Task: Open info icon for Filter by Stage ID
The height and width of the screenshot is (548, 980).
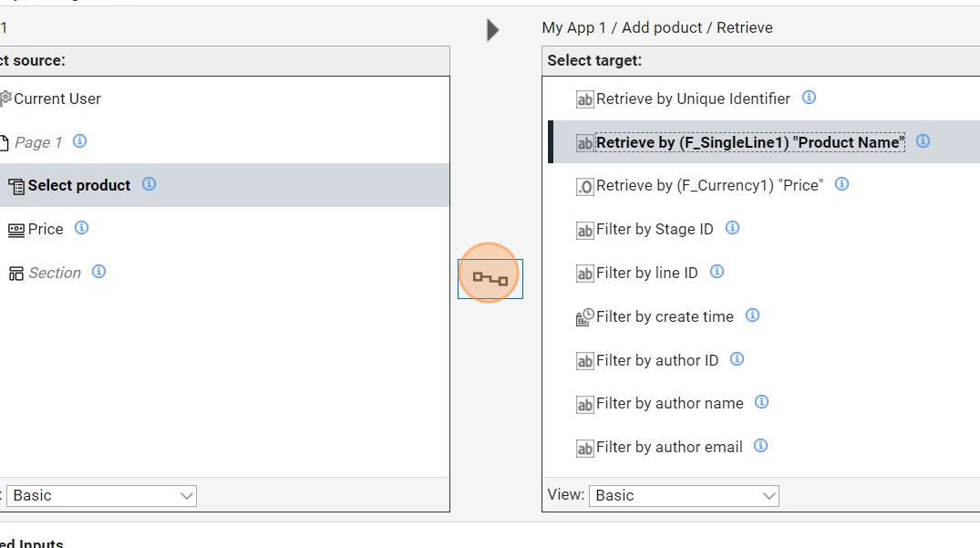Action: pyautogui.click(x=731, y=228)
